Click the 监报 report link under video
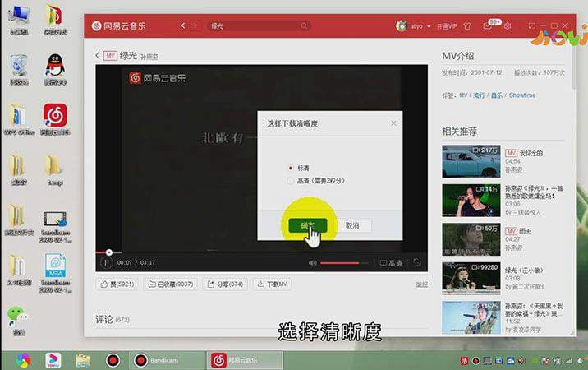Image resolution: width=588 pixels, height=370 pixels. 421,284
